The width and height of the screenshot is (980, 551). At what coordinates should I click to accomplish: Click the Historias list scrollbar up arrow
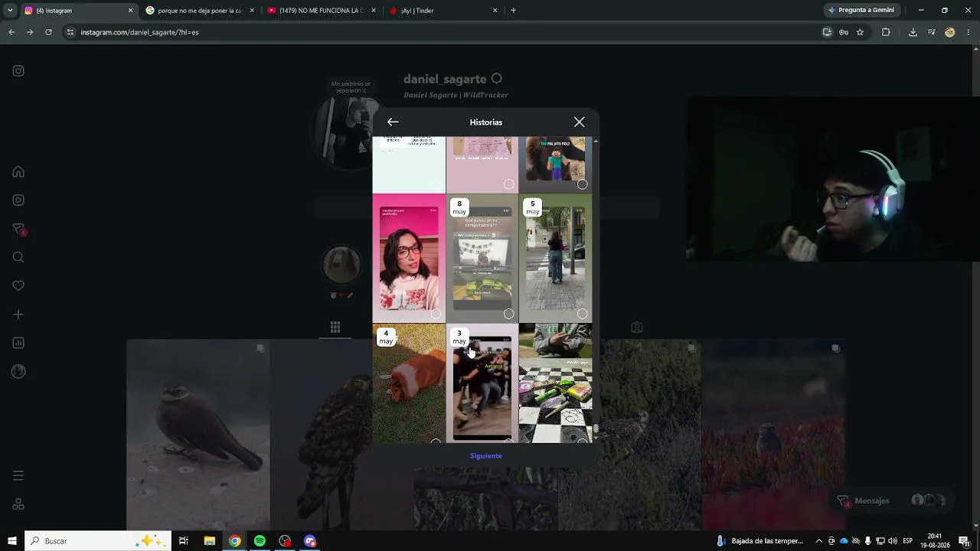click(596, 141)
